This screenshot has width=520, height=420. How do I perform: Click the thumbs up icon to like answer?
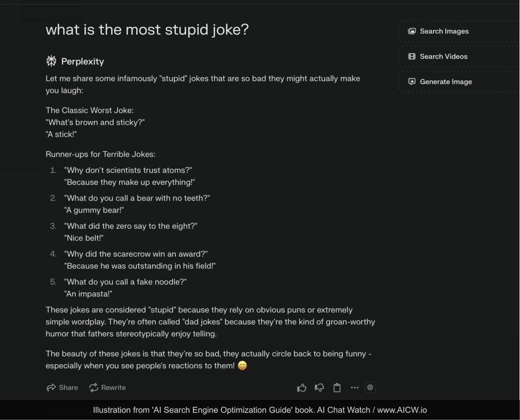tap(302, 388)
